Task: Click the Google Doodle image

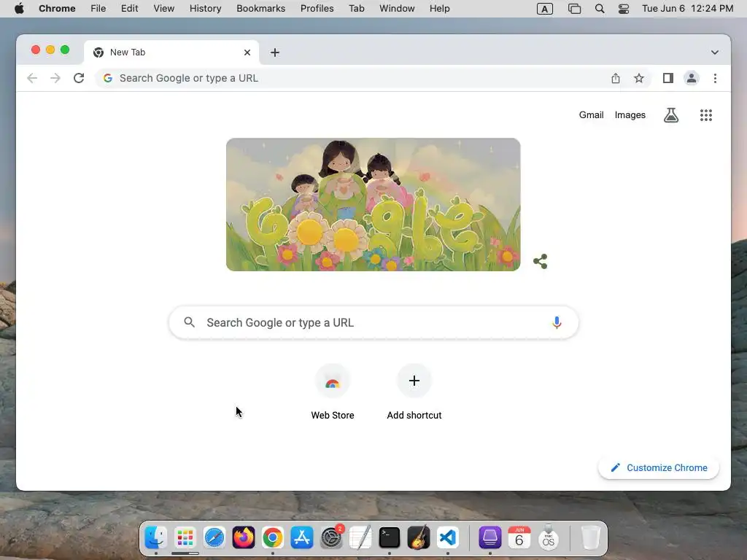Action: pyautogui.click(x=373, y=204)
